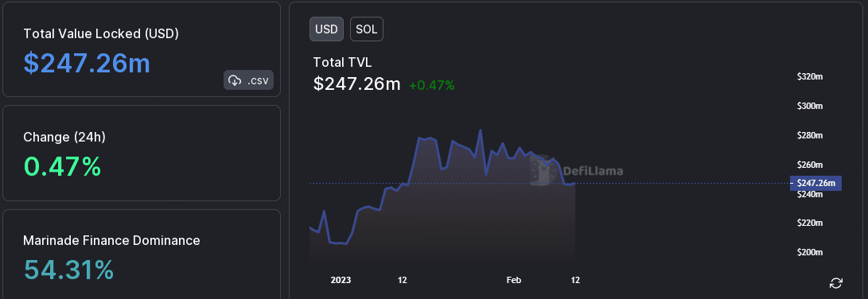
Task: Click the Total Value Locked (USD) label
Action: 101,33
